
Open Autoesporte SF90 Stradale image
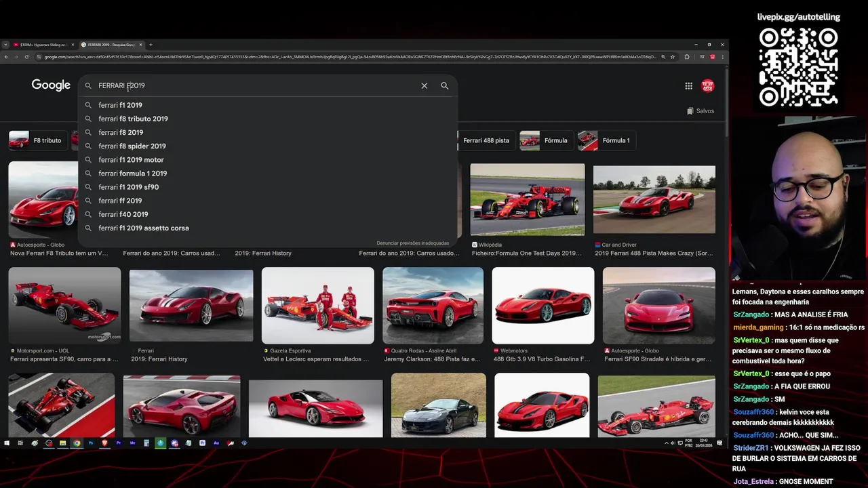[x=658, y=305]
